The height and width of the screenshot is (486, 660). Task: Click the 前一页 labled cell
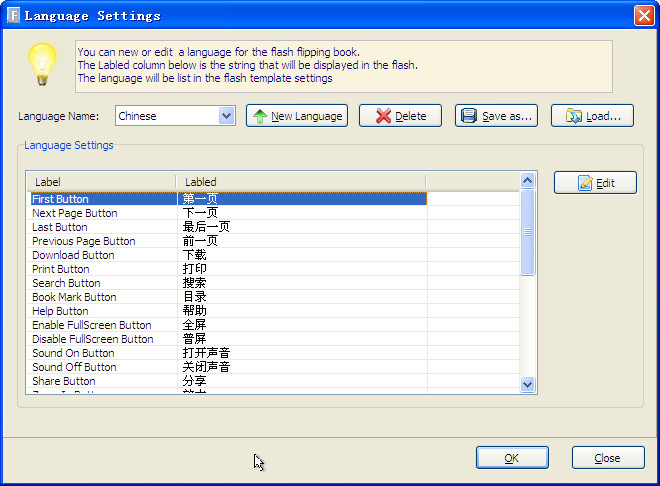302,241
